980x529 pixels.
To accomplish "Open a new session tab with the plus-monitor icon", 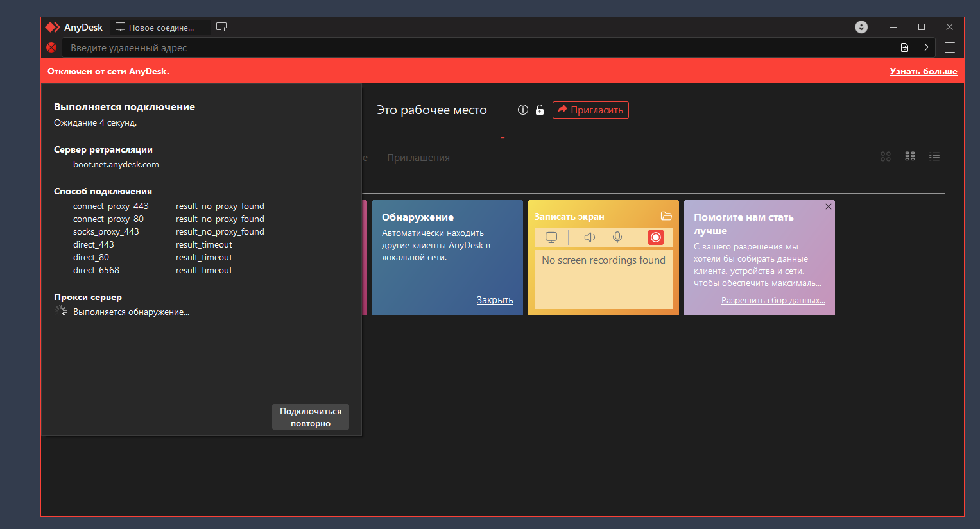I will click(x=221, y=27).
